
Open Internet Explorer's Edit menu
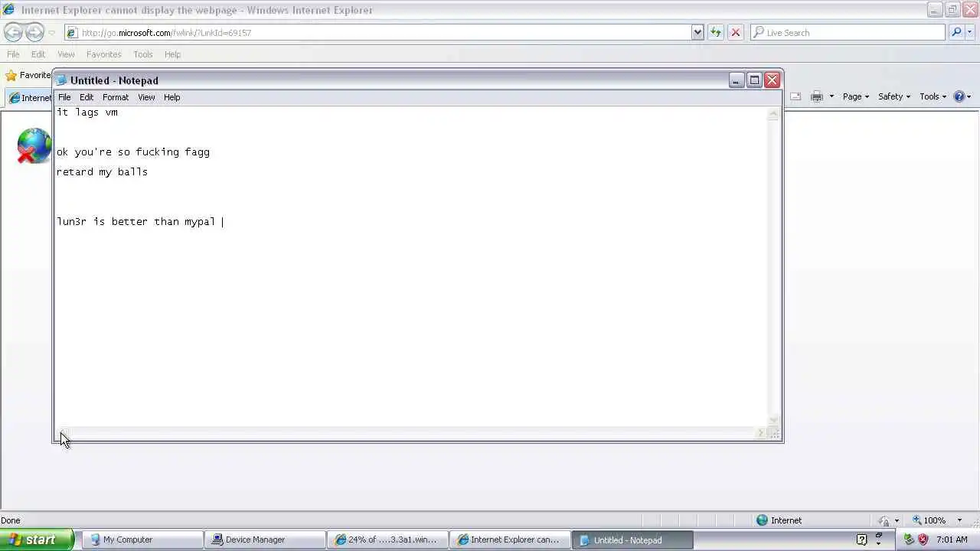click(38, 54)
